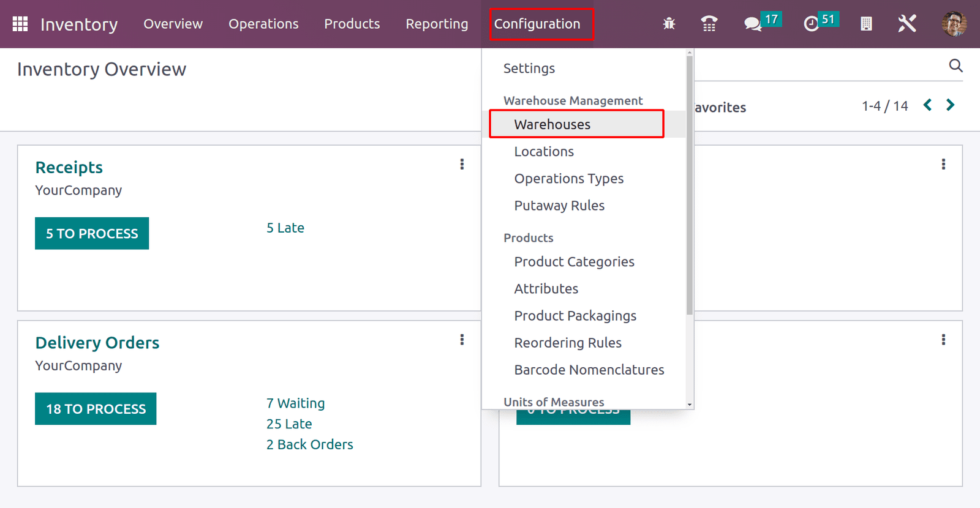
Task: Open the wrench and screwdriver tools icon
Action: (x=907, y=24)
